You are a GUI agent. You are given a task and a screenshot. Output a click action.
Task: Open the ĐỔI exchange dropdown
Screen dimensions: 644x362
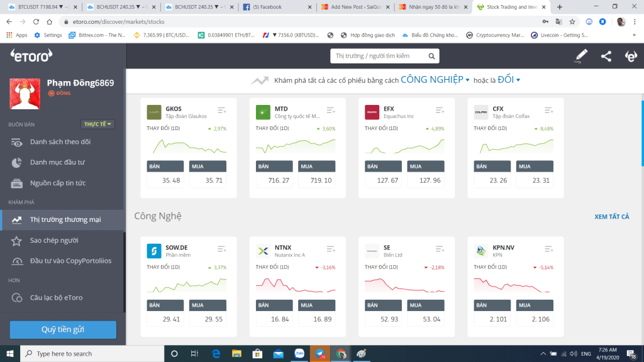[x=509, y=80]
